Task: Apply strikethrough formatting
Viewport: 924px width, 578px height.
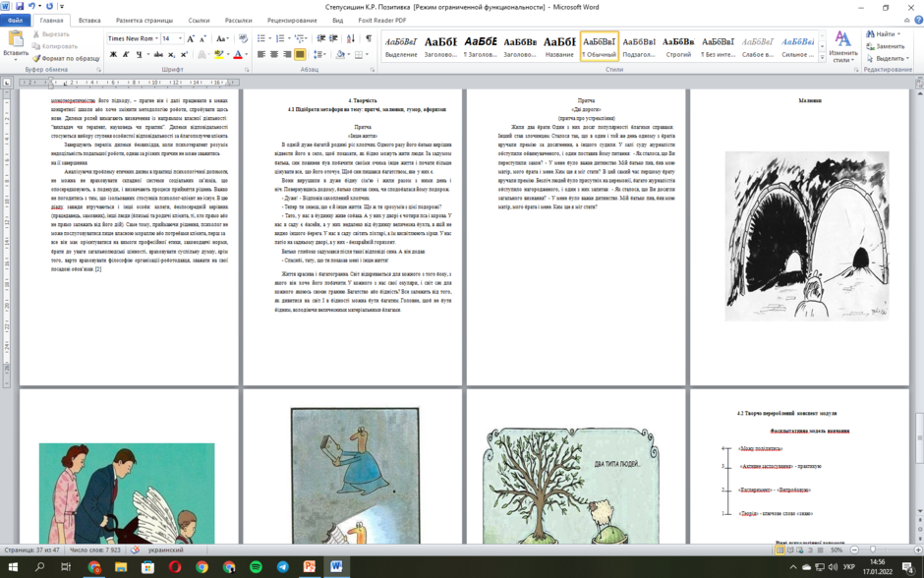Action: (158, 55)
